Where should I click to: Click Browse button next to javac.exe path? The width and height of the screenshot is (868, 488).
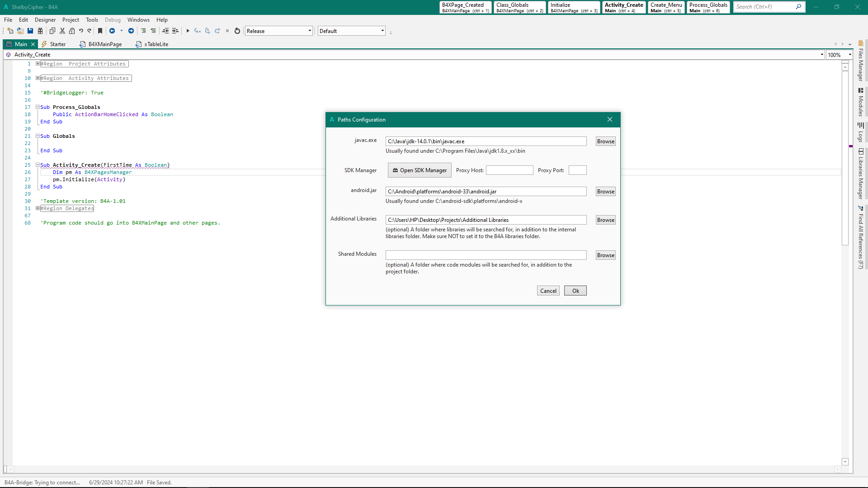pyautogui.click(x=605, y=141)
